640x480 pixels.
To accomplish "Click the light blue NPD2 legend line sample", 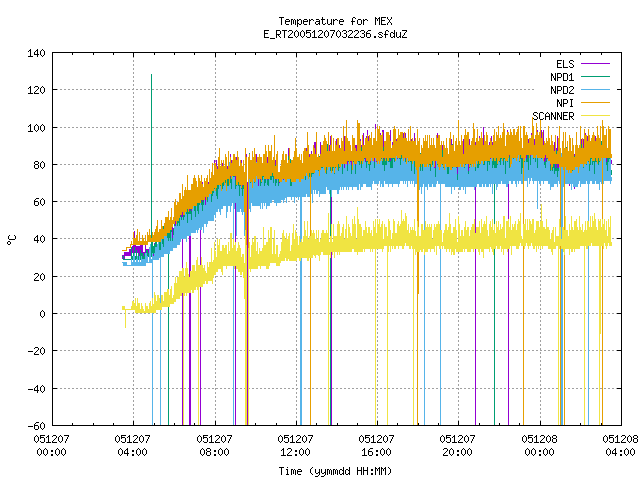I will pyautogui.click(x=596, y=90).
